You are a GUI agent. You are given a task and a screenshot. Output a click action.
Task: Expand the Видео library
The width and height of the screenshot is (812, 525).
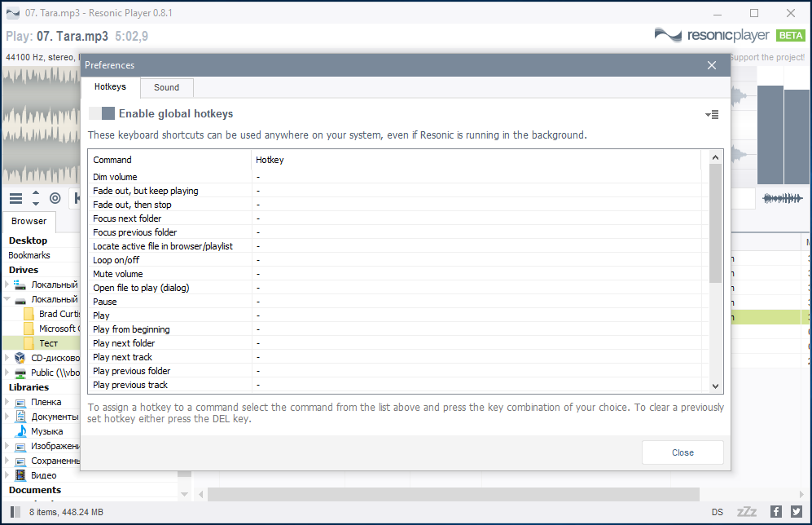pyautogui.click(x=7, y=474)
